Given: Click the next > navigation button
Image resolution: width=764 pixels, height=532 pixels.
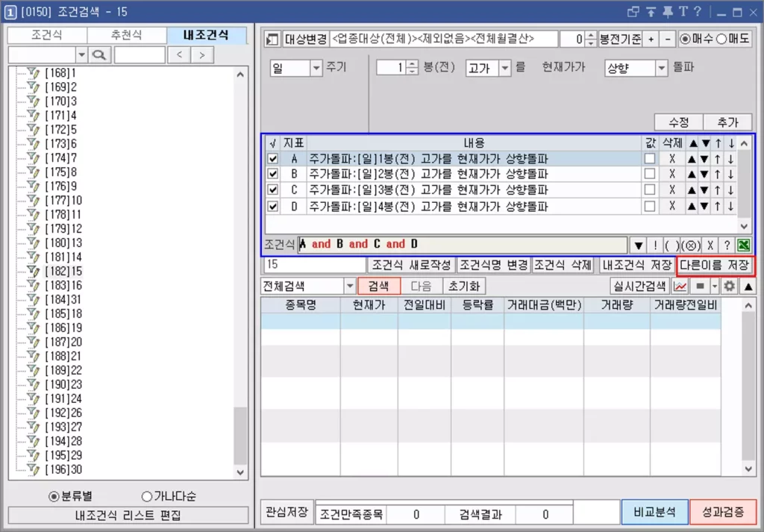Looking at the screenshot, I should pyautogui.click(x=202, y=55).
